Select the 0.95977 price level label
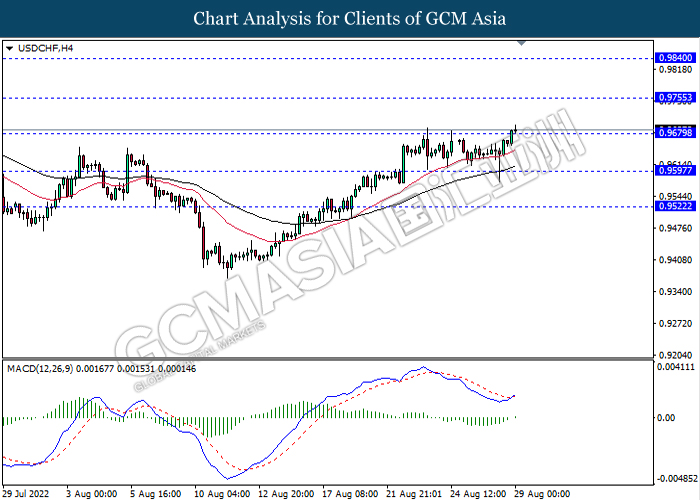The height and width of the screenshot is (500, 700). 675,170
